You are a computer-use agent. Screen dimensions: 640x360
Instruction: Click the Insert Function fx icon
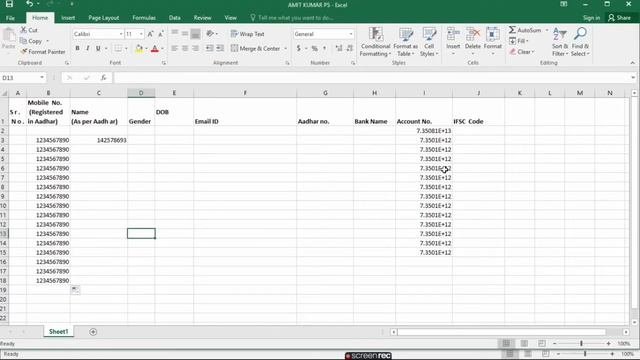[x=104, y=78]
